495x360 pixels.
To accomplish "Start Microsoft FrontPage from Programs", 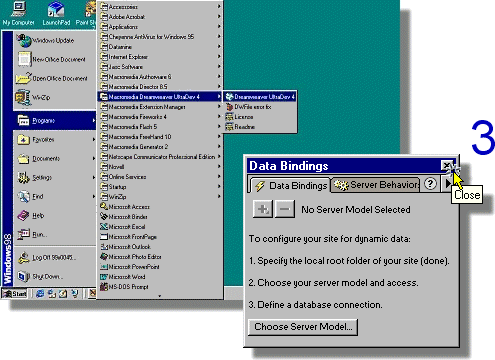I will [x=160, y=237].
